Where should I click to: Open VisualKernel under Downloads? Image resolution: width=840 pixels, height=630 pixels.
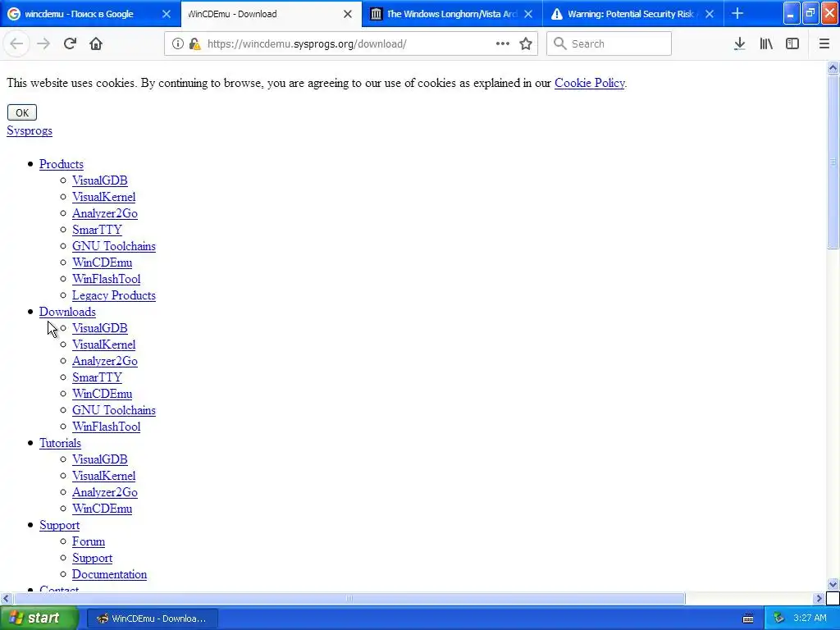point(104,345)
